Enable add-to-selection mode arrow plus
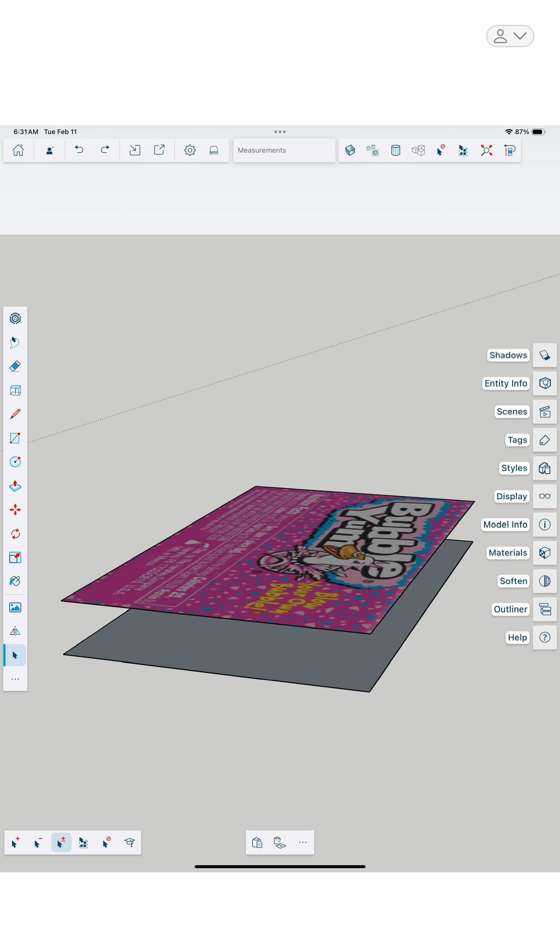 tap(15, 842)
